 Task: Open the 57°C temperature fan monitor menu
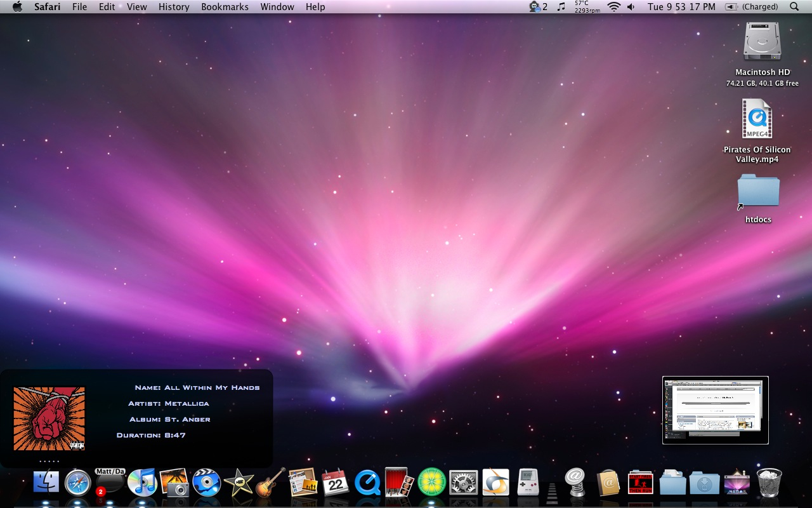click(x=587, y=7)
